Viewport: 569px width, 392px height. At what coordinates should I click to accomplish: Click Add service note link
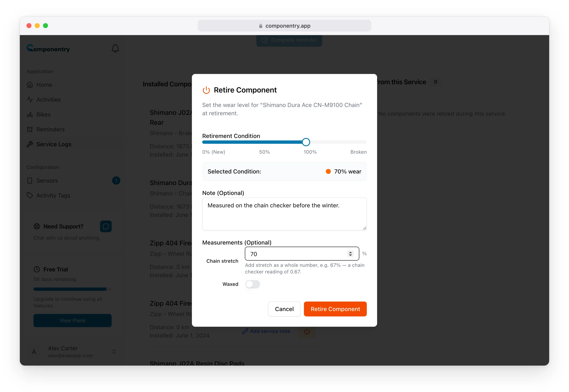[266, 331]
